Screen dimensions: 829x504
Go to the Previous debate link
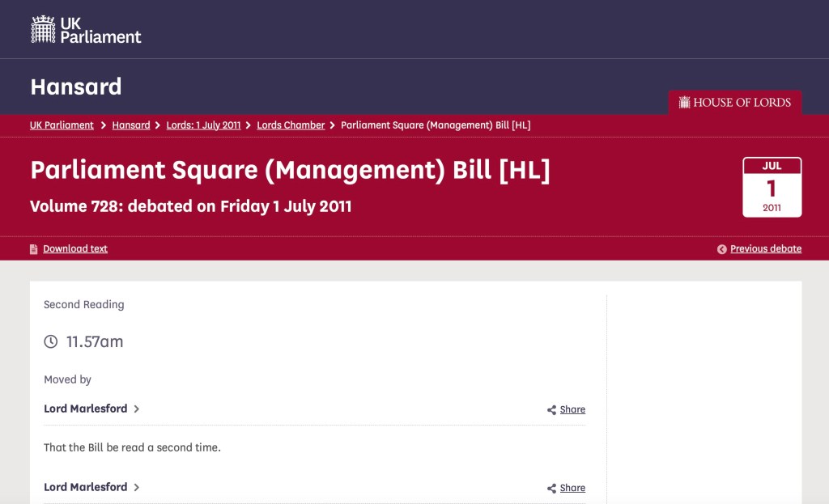(765, 249)
